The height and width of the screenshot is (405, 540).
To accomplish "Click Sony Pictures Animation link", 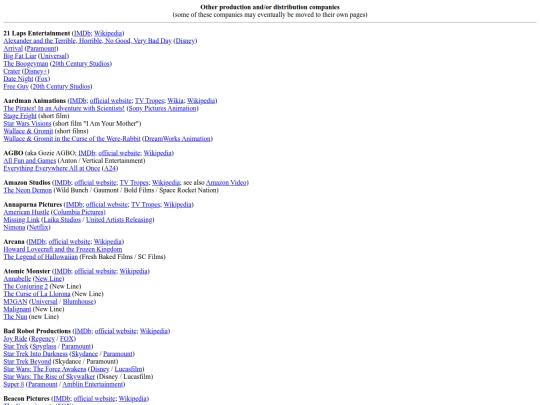I will coord(163,108).
